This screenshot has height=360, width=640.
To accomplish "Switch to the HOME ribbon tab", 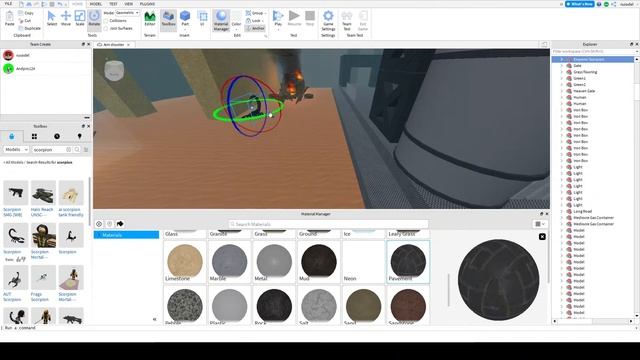I will coord(77,4).
